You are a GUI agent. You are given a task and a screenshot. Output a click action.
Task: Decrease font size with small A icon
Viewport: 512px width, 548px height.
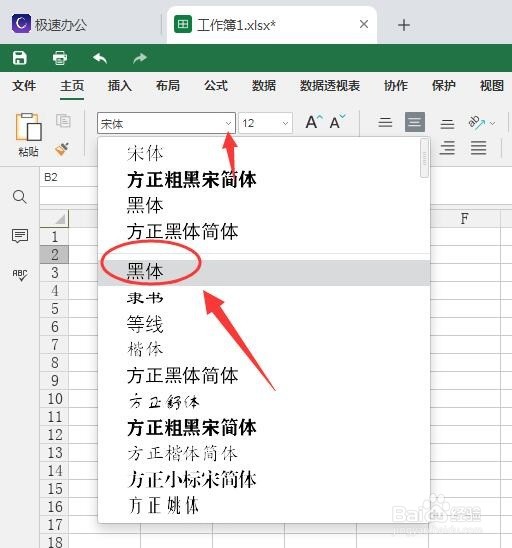coord(338,122)
